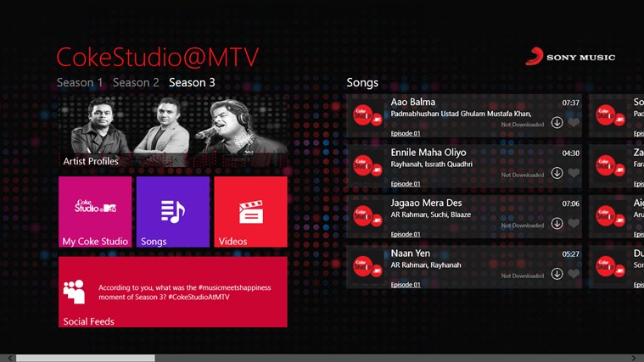Click duration 07:06 of Jagaao Mera Des
The height and width of the screenshot is (362, 644).
click(570, 203)
